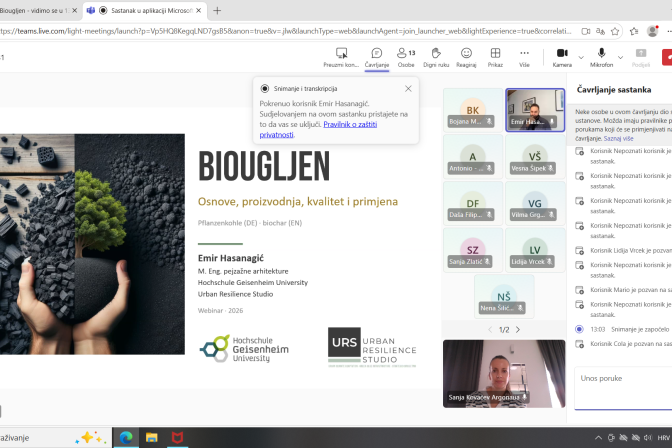Click the translate page icon in address bar

click(600, 31)
